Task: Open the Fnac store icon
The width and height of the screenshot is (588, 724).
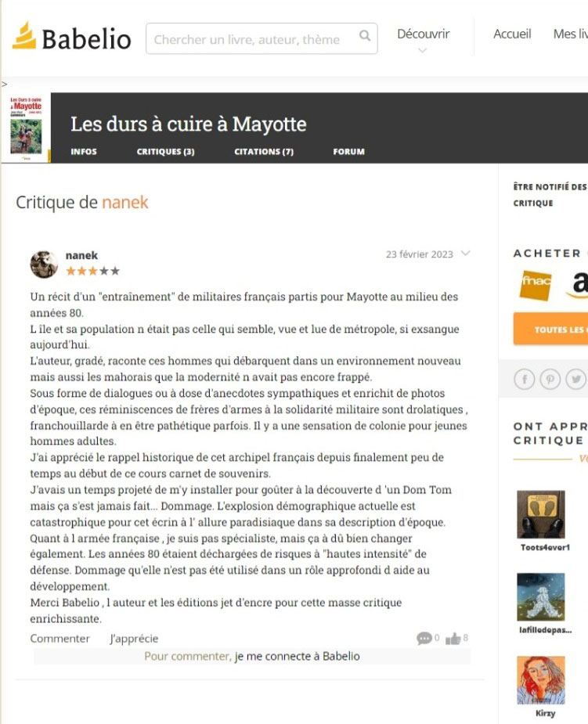Action: pos(536,284)
